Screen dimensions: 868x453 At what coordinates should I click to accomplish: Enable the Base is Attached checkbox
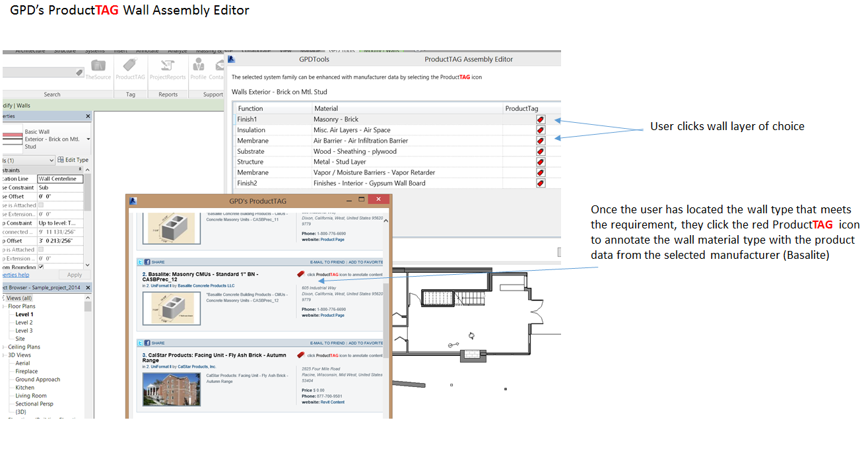pyautogui.click(x=41, y=205)
